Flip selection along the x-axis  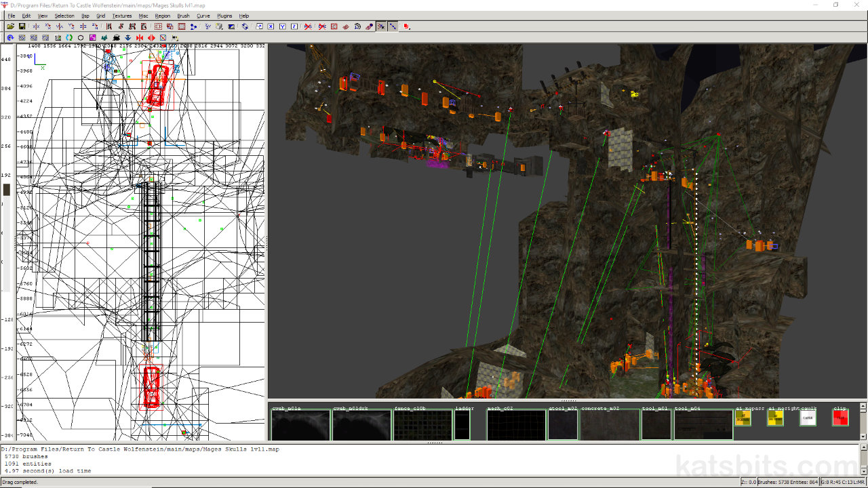[36, 26]
